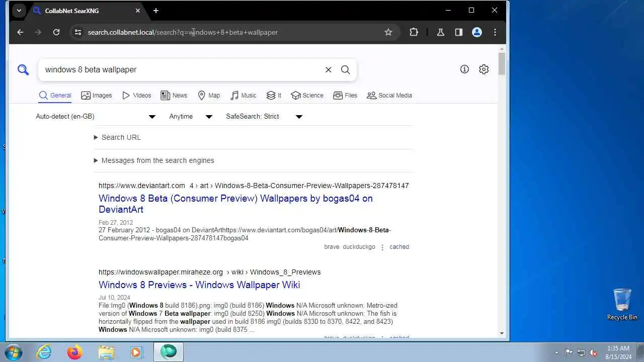Screen dimensions: 644x362
Task: Switch to Music category
Action: coord(244,96)
